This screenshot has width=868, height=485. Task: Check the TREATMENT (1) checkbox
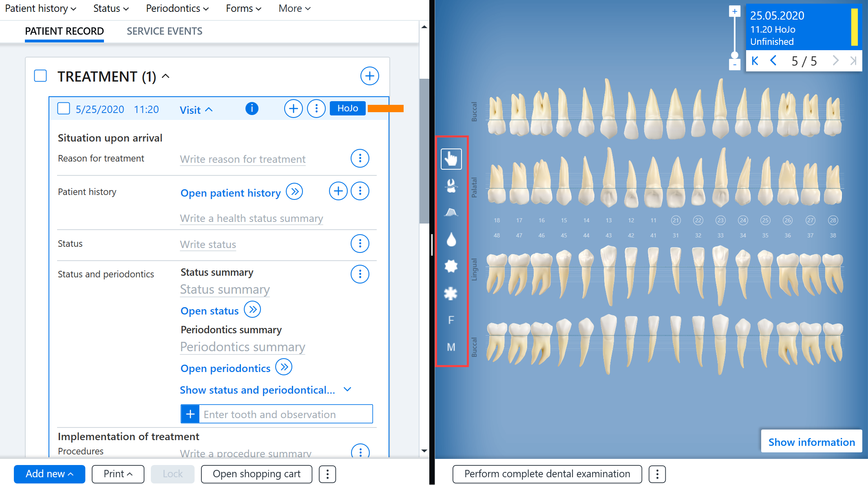[x=40, y=76]
